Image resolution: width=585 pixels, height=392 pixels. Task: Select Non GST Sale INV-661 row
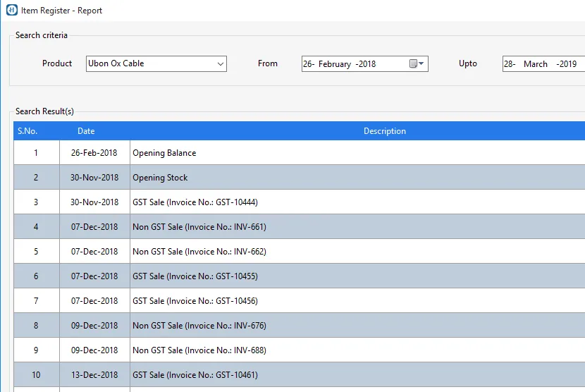coord(199,227)
